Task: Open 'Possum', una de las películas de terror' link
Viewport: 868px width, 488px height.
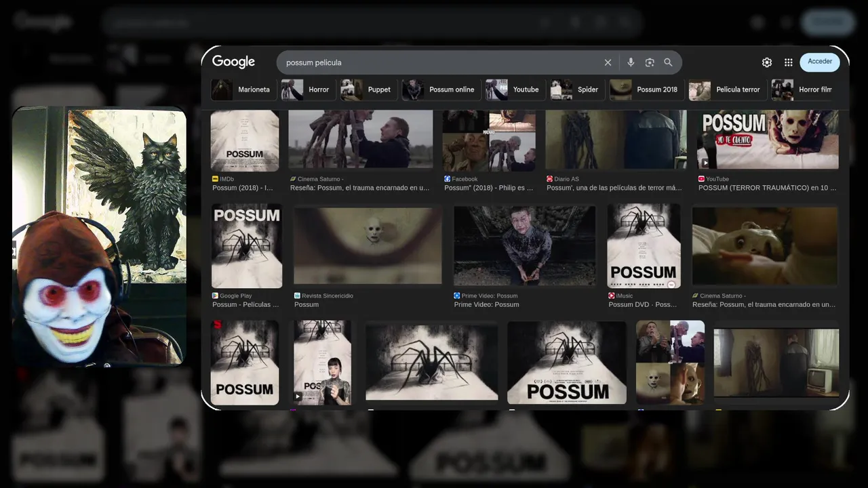Action: (x=614, y=188)
